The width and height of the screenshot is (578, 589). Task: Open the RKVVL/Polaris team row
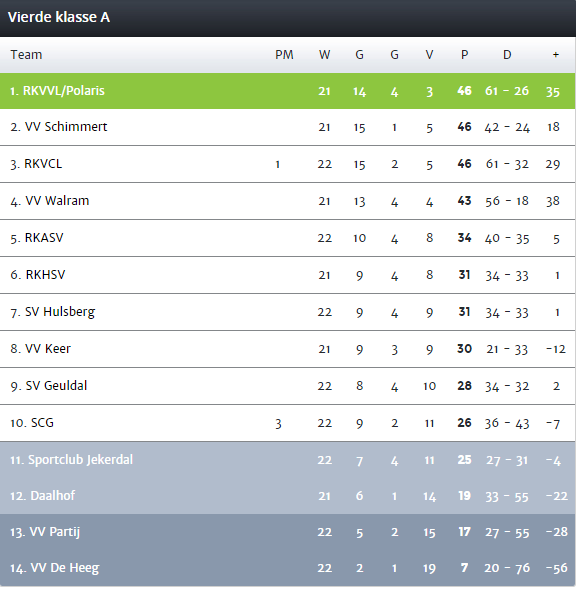point(288,91)
